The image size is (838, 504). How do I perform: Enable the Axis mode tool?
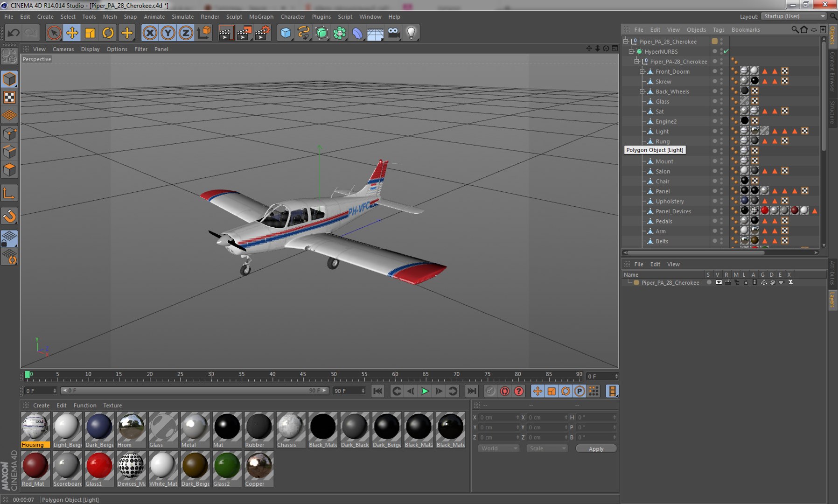click(9, 193)
